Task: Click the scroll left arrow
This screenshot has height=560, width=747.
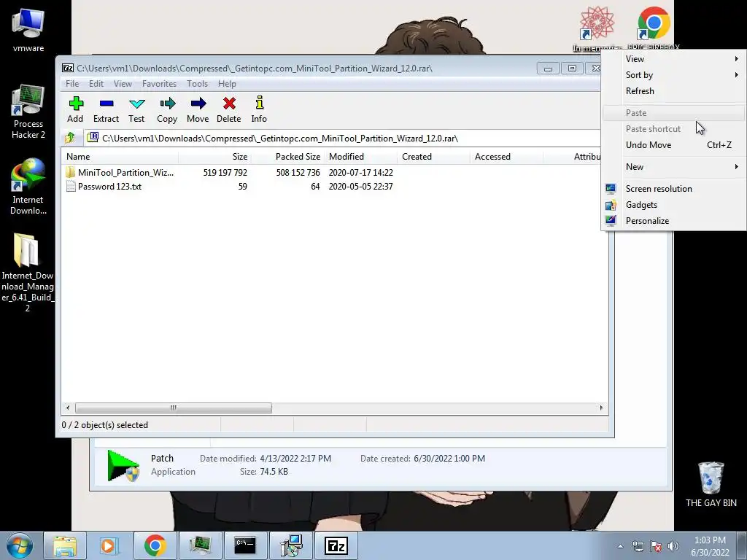Action: (x=68, y=408)
